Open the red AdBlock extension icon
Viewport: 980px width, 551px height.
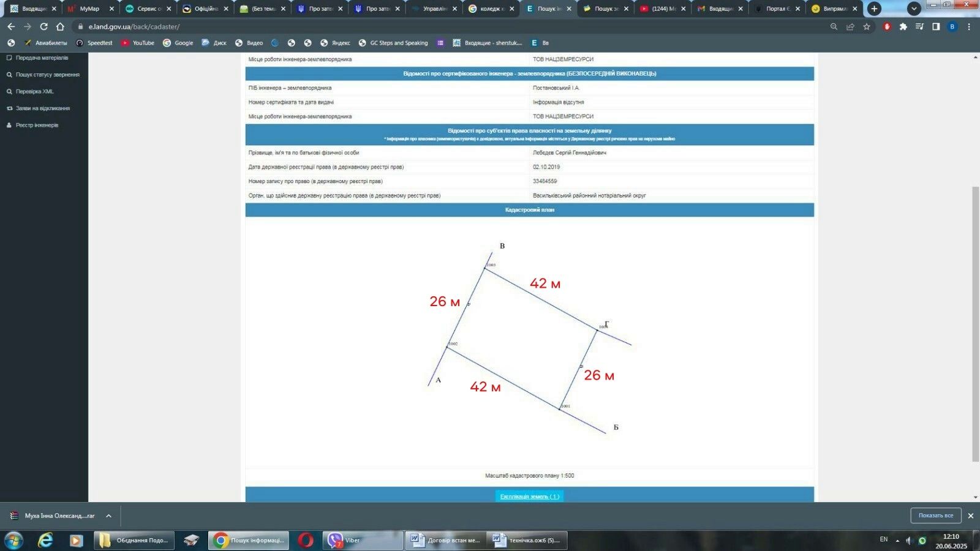tap(886, 27)
